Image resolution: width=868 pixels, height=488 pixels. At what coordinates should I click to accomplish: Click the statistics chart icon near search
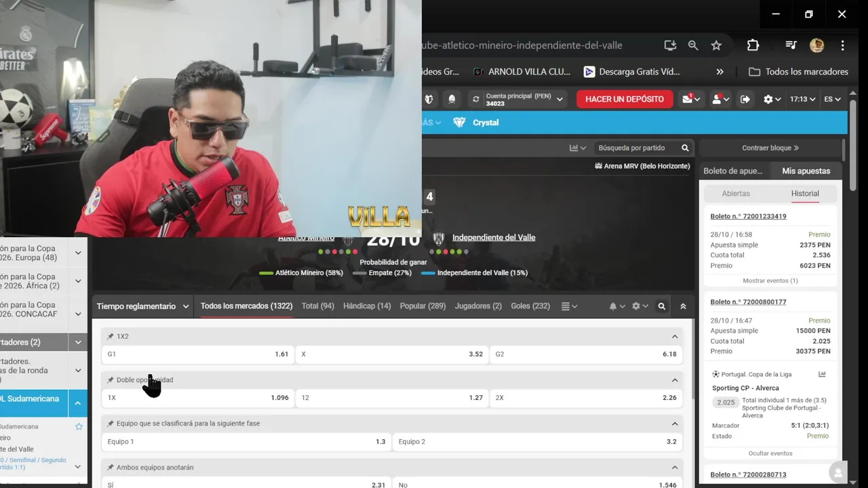[x=577, y=148]
